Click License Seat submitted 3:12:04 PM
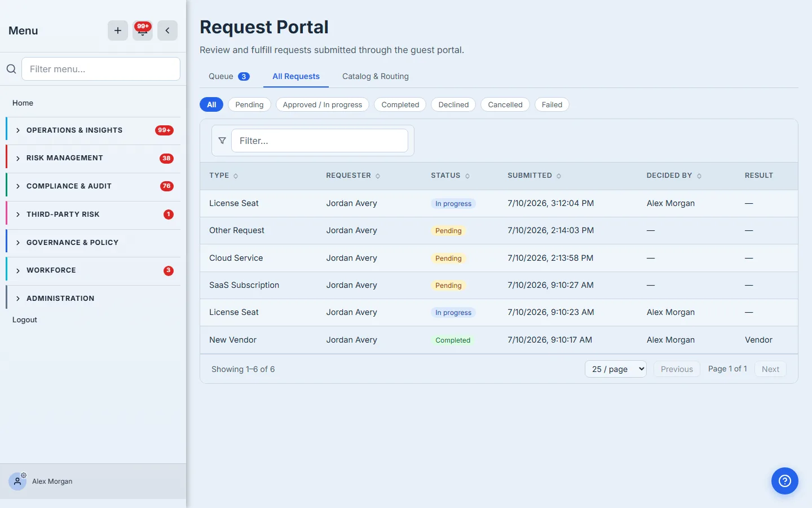The image size is (812, 508). pyautogui.click(x=234, y=203)
